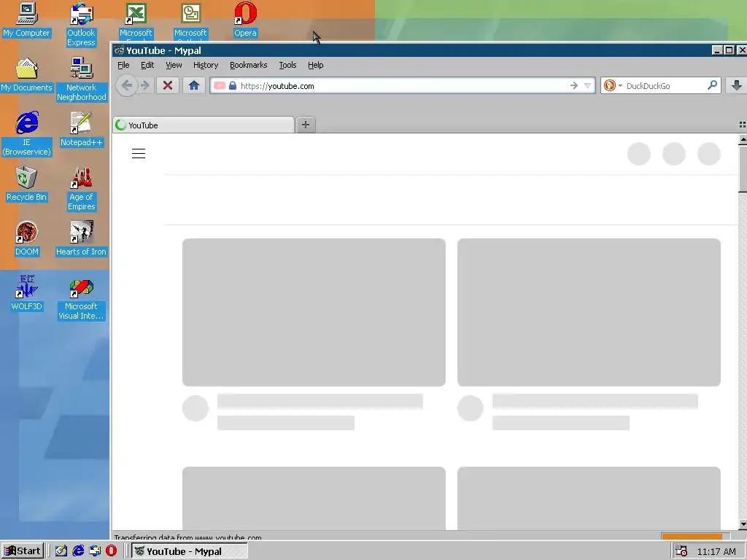Screen dimensions: 747x560
Task: Select My Documents desktop icon
Action: [x=27, y=74]
